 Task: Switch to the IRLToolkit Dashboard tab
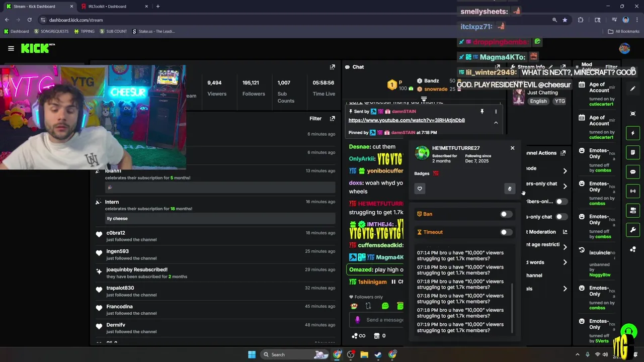tap(114, 7)
